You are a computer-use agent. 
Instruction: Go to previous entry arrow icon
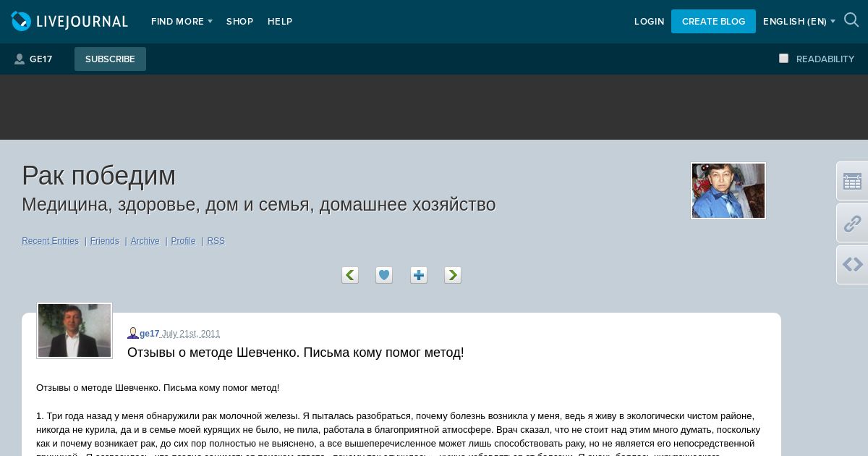coord(350,275)
